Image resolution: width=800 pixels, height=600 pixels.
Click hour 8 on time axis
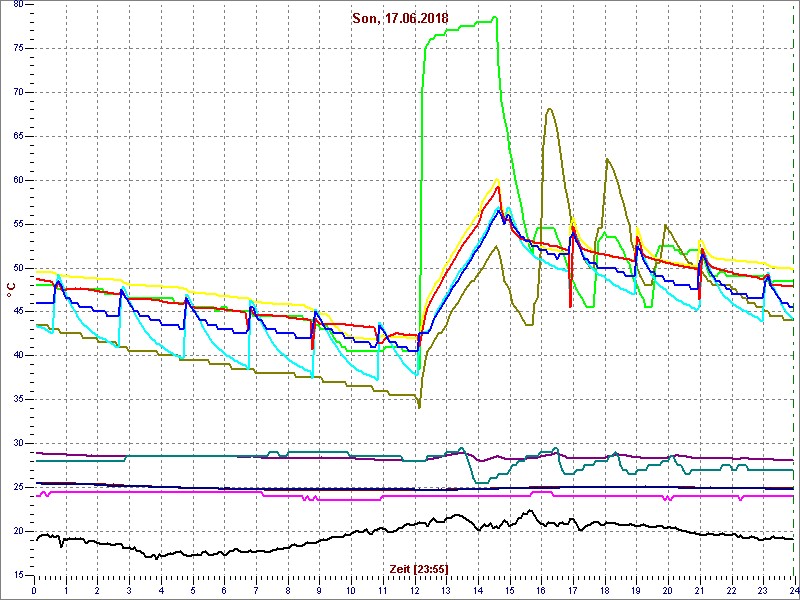[288, 590]
